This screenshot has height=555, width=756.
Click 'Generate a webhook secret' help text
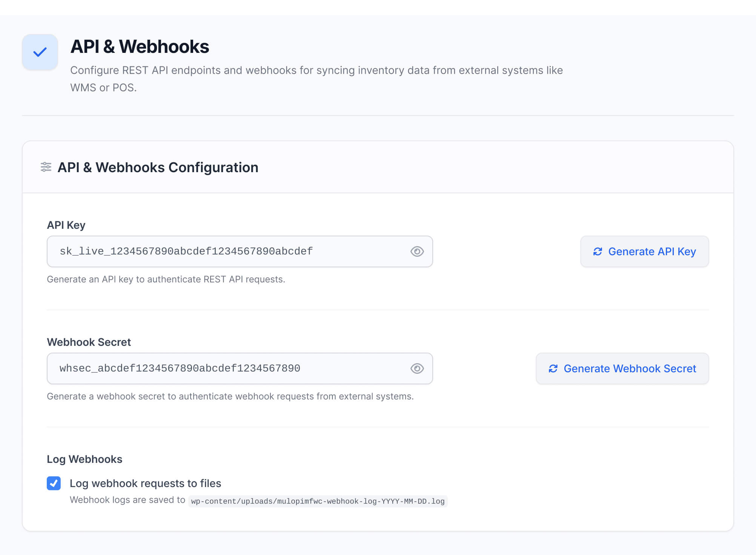(x=230, y=396)
